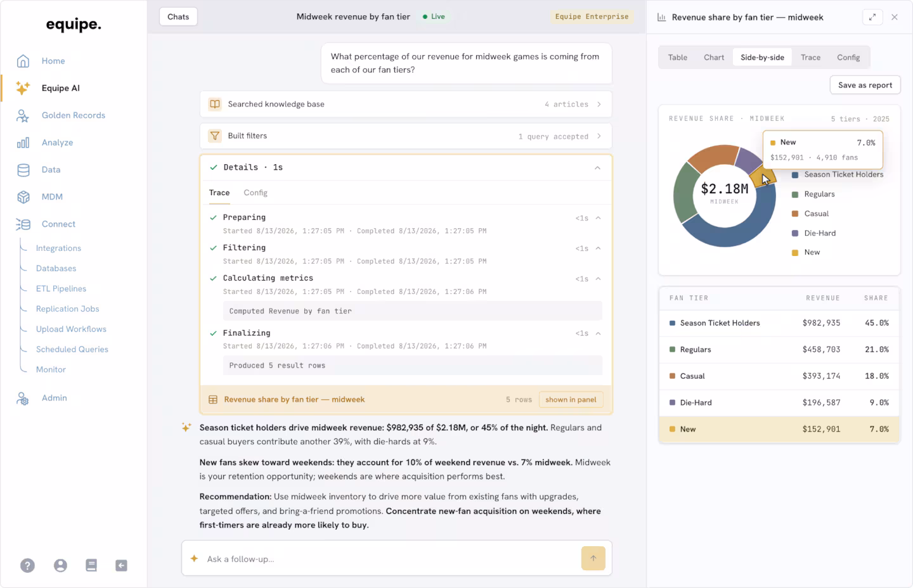Image resolution: width=913 pixels, height=588 pixels.
Task: Open Home from the sidebar
Action: coord(53,61)
